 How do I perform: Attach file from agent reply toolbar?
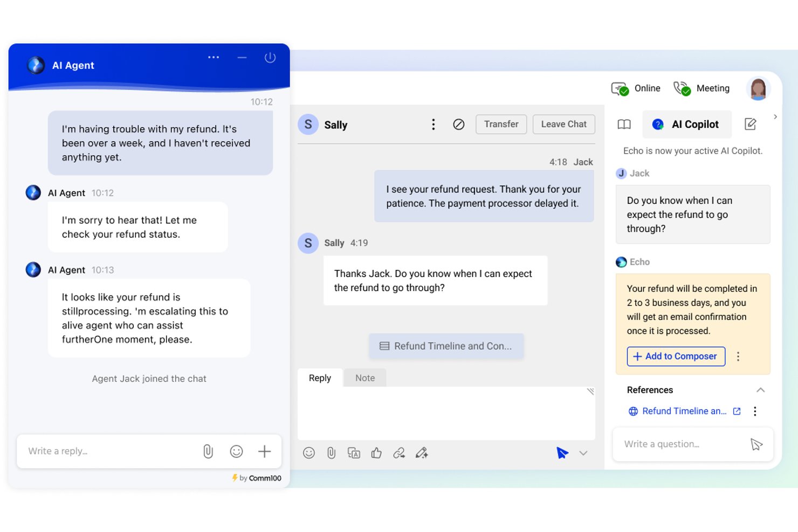click(x=331, y=453)
